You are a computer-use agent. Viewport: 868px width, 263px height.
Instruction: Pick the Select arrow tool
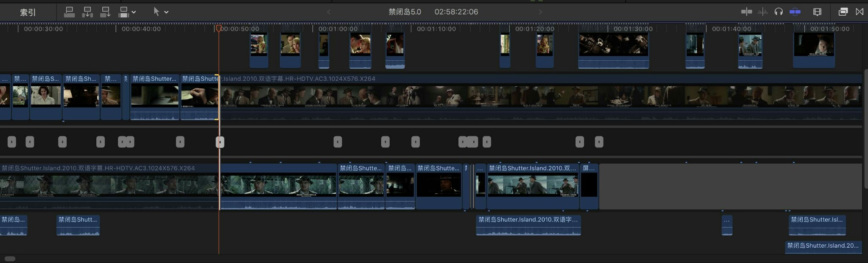pos(156,12)
